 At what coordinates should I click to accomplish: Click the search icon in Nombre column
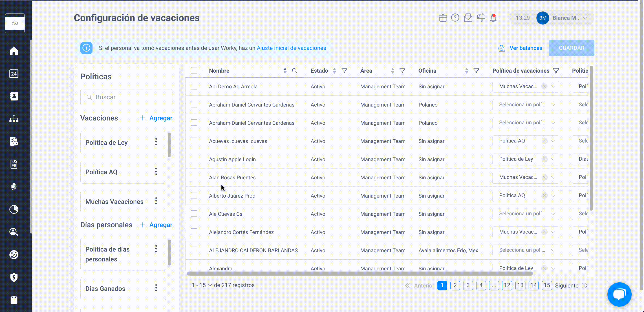[x=295, y=71]
